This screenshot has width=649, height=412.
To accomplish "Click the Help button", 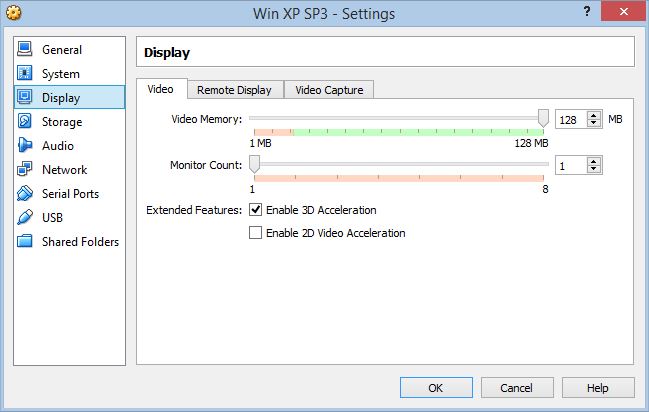I will click(598, 388).
